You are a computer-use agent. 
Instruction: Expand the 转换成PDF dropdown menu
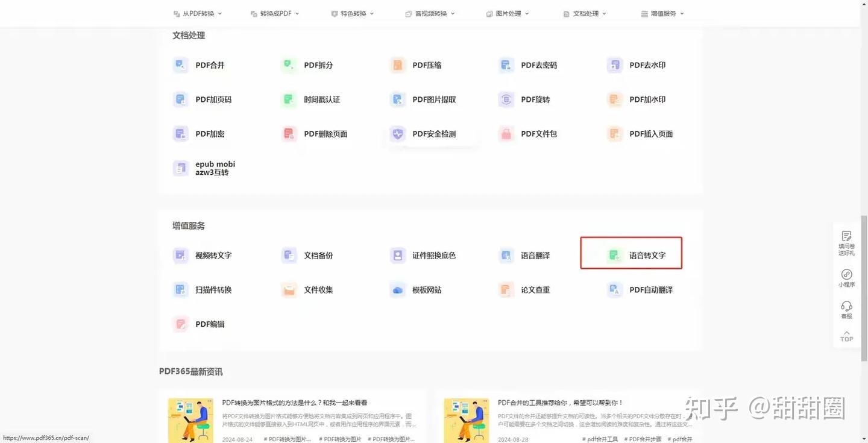(x=275, y=13)
